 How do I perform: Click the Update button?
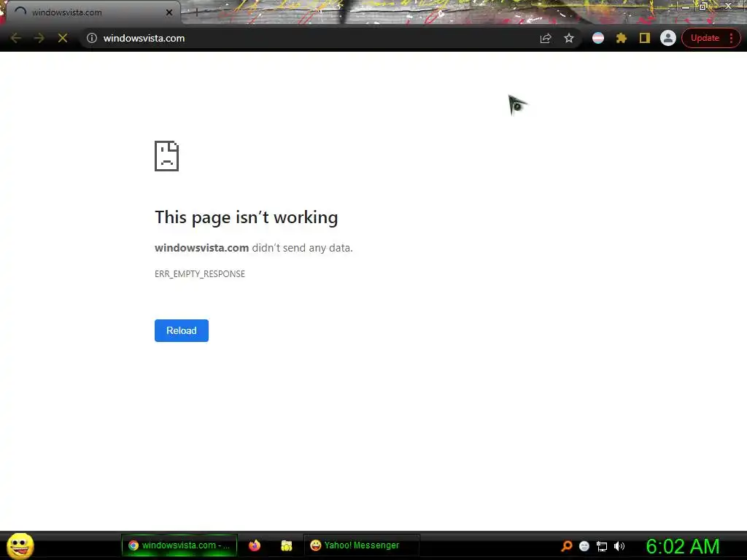tap(705, 38)
